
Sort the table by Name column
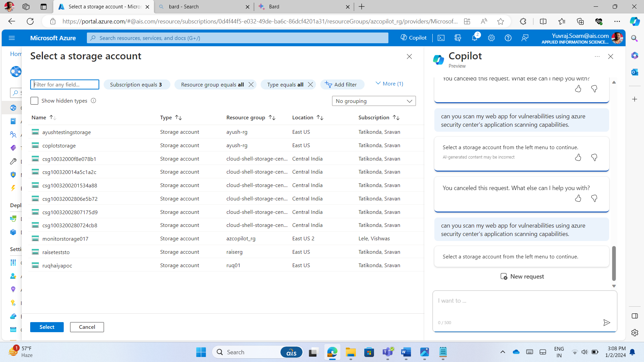44,118
